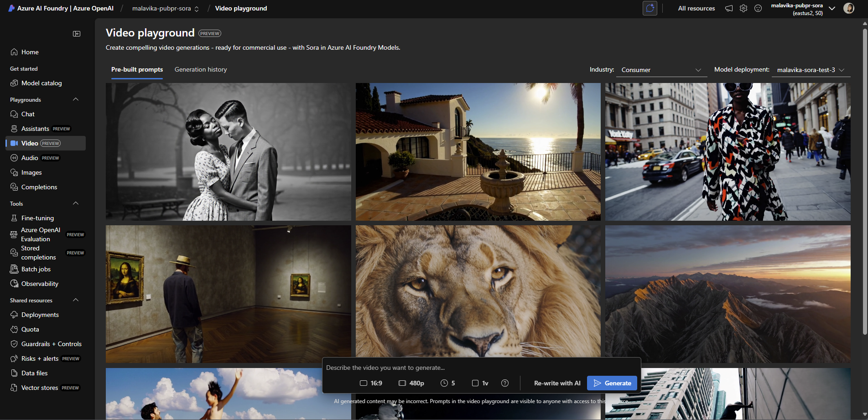Click the help question mark icon
The width and height of the screenshot is (868, 420).
tap(505, 383)
